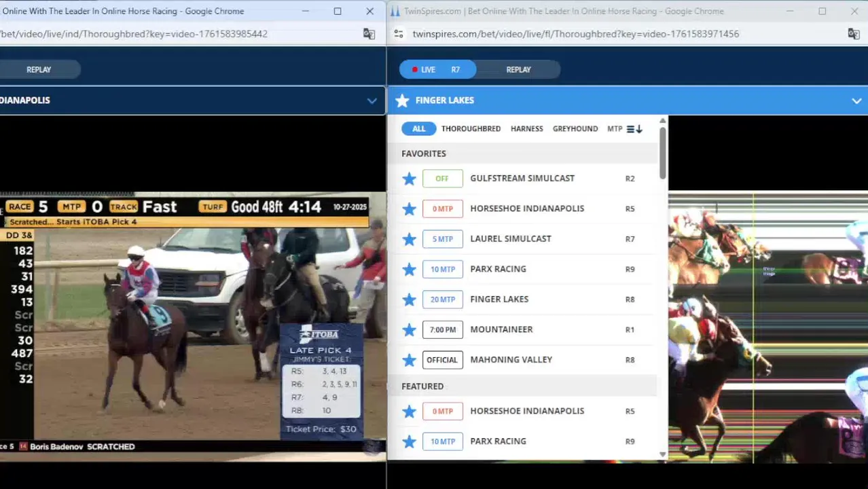The width and height of the screenshot is (868, 489).
Task: Toggle star for Featured Parx Racing
Action: (409, 441)
